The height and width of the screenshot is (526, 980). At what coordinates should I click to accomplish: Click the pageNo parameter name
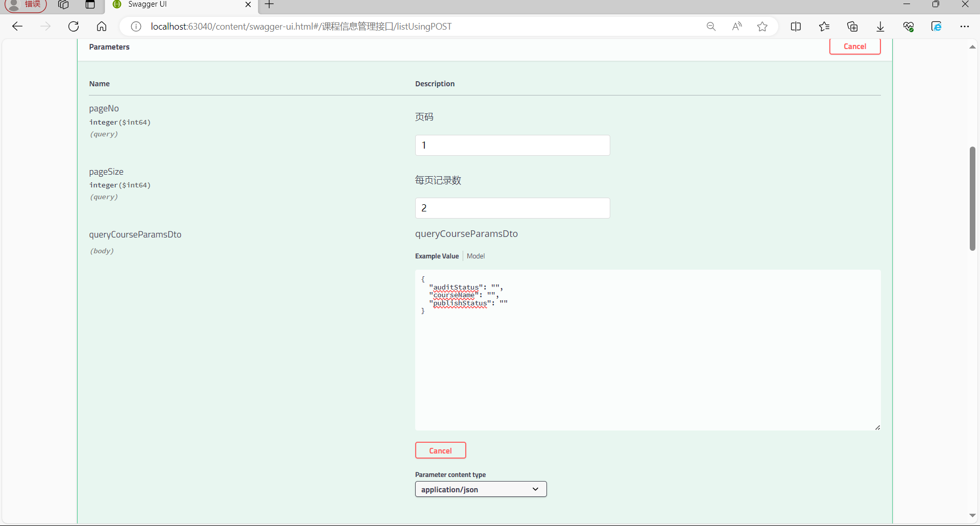pyautogui.click(x=104, y=108)
